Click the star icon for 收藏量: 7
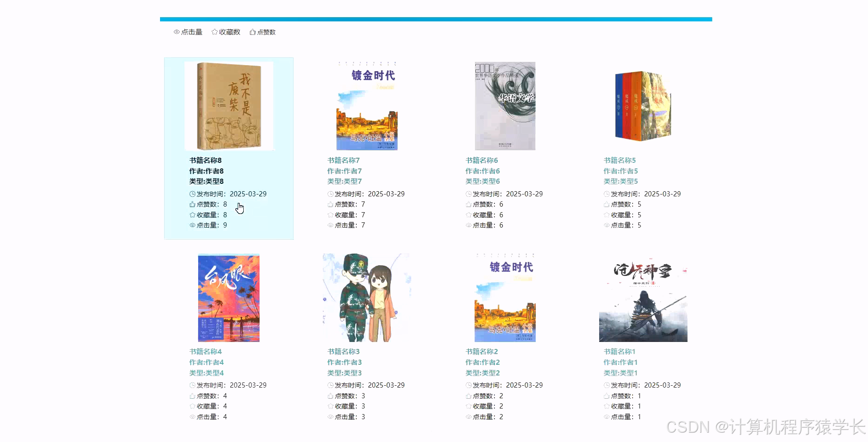The image size is (868, 442). point(330,215)
